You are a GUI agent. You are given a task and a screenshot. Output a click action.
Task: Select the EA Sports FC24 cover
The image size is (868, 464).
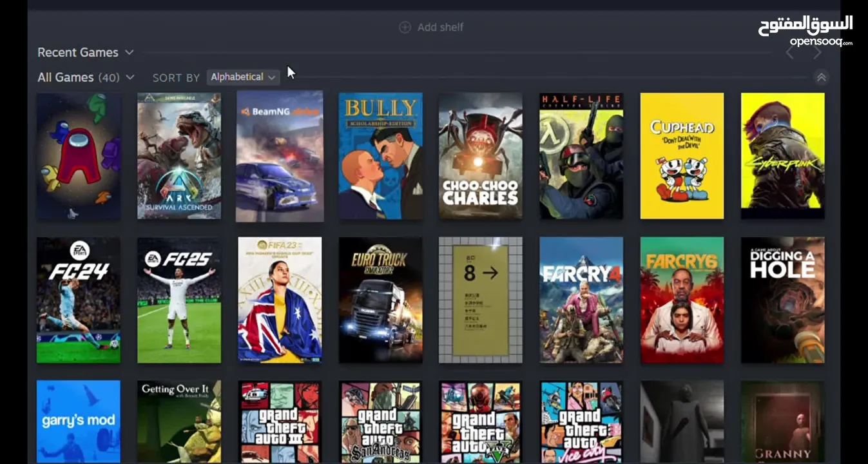point(79,300)
